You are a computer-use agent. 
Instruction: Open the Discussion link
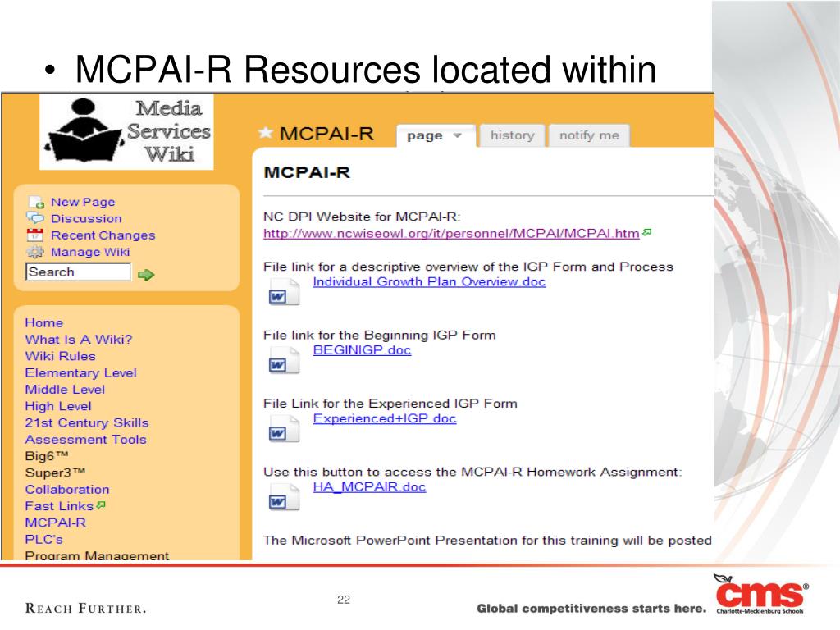pyautogui.click(x=86, y=218)
